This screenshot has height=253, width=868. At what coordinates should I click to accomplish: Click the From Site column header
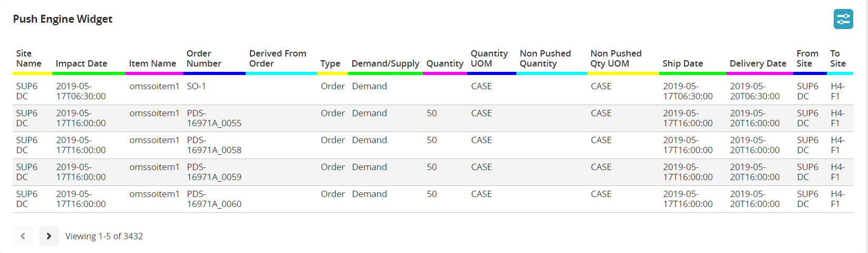(807, 59)
